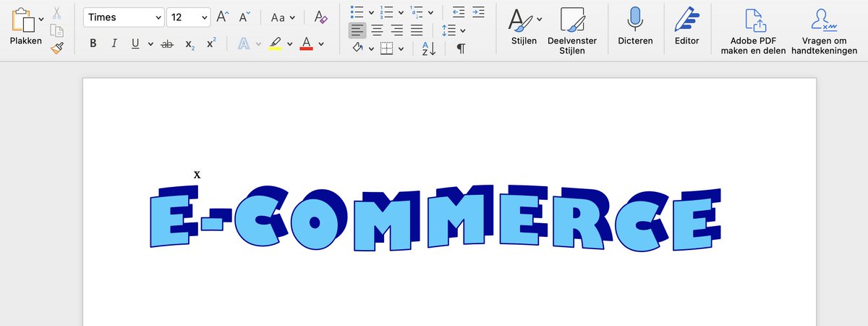Select the Format Painter brush icon

[57, 48]
